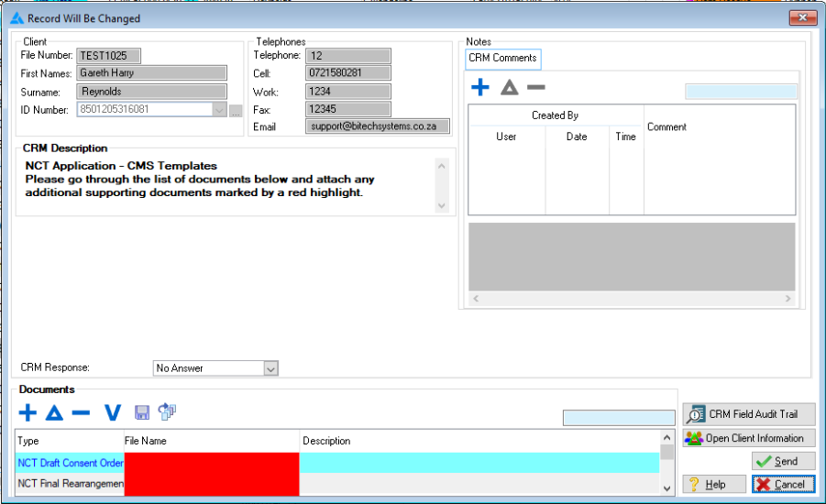
Task: Click the blue V icon in Documents
Action: (x=112, y=413)
